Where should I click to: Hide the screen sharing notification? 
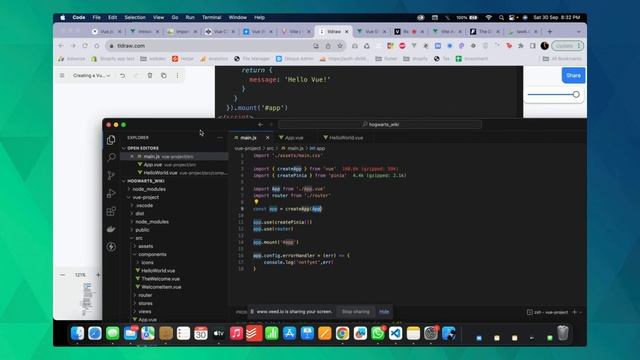coord(384,312)
